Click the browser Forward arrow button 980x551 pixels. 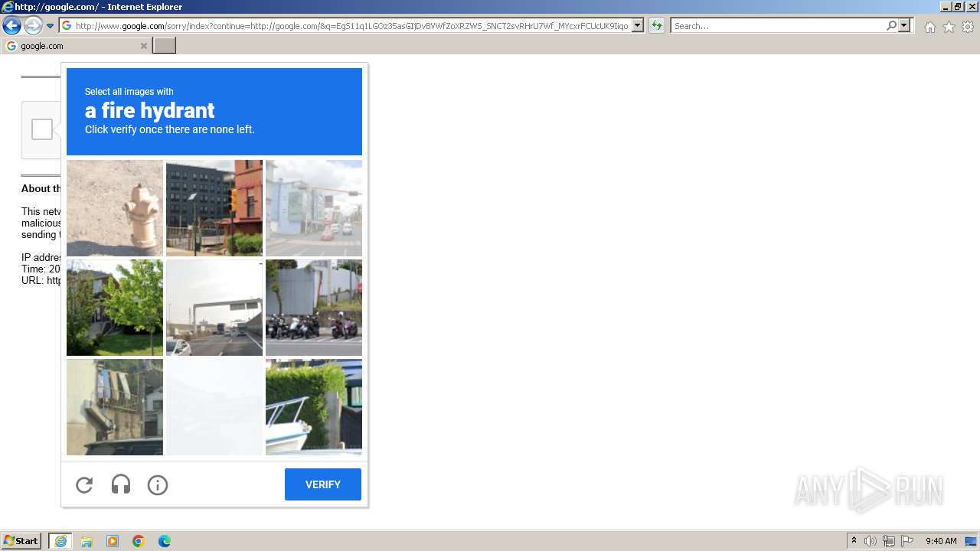pos(33,26)
